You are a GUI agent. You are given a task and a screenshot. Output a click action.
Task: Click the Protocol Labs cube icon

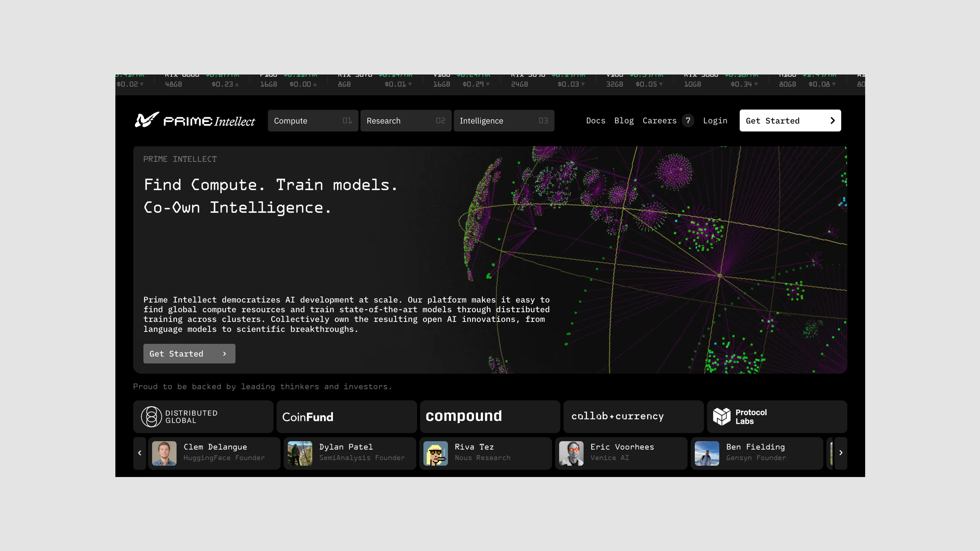[721, 417]
